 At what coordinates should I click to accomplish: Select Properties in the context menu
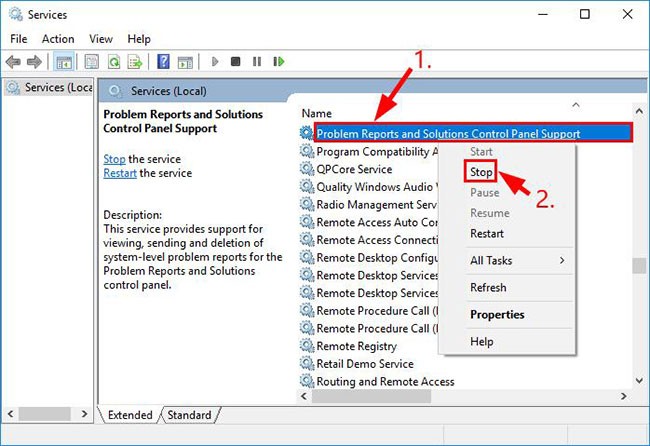click(x=497, y=314)
